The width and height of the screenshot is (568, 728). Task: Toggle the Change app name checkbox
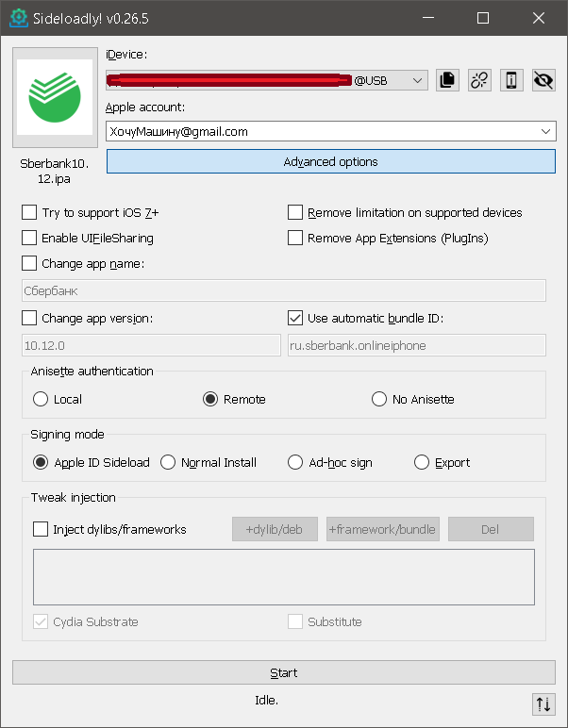point(29,263)
